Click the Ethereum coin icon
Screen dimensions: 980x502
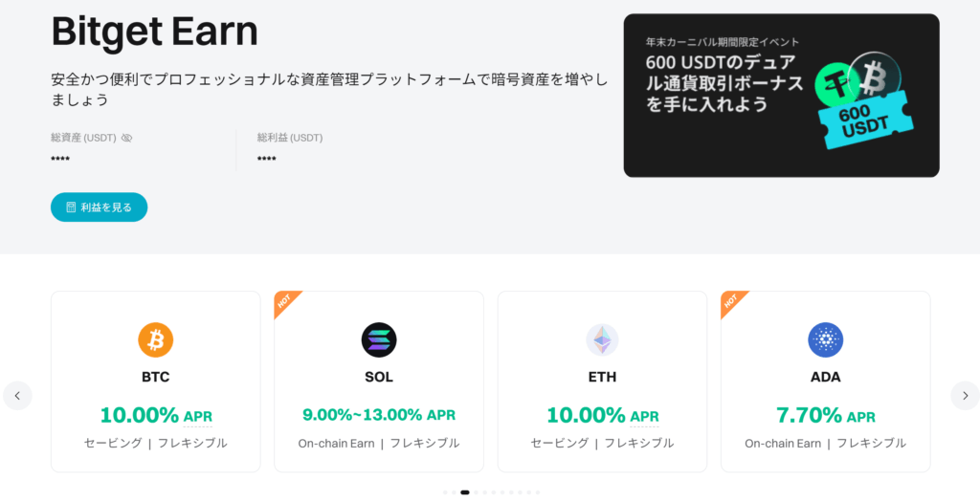coord(602,338)
